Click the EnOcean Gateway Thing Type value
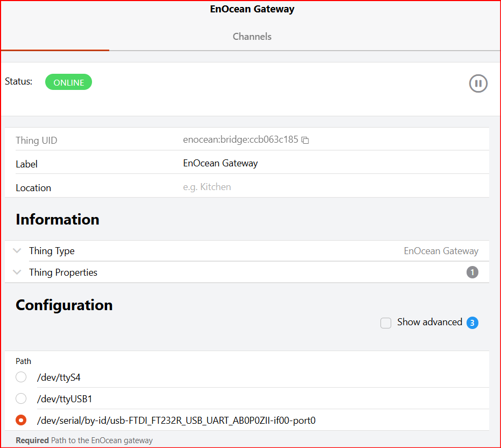Viewport: 501px width, 448px height. pos(441,251)
